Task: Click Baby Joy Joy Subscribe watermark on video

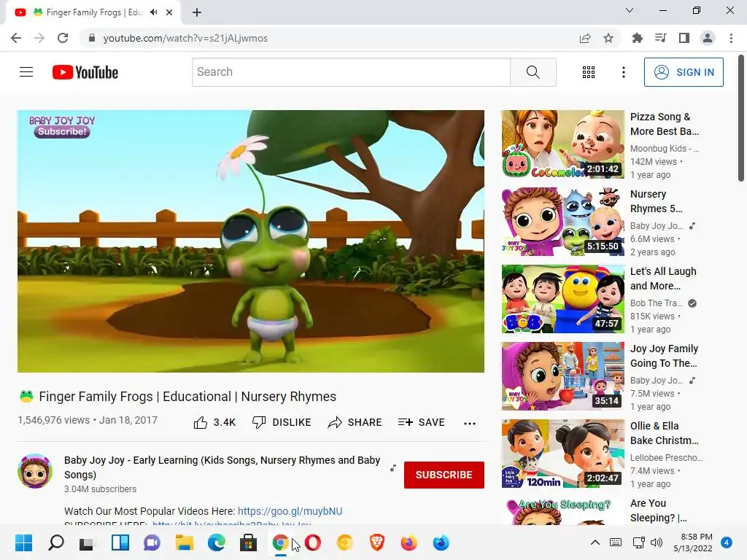Action: [x=62, y=126]
